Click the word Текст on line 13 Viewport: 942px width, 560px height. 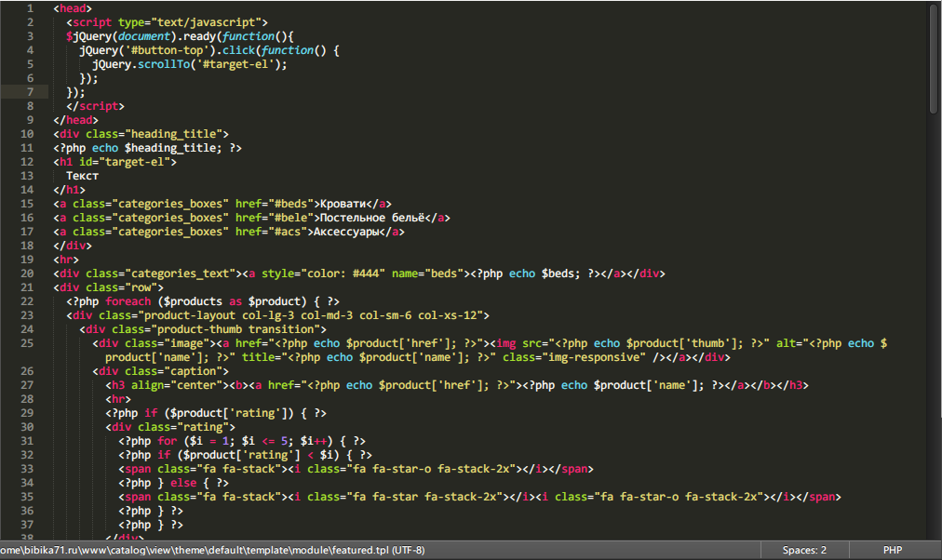82,176
